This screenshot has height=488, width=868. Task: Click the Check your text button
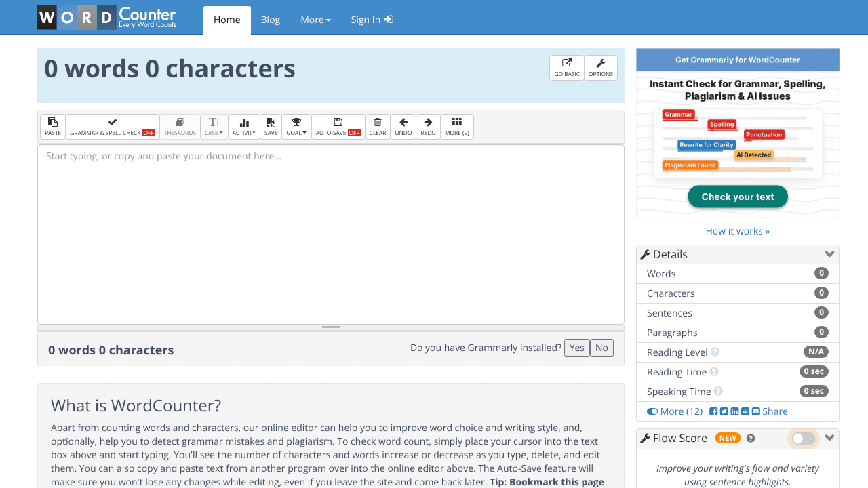(x=738, y=197)
